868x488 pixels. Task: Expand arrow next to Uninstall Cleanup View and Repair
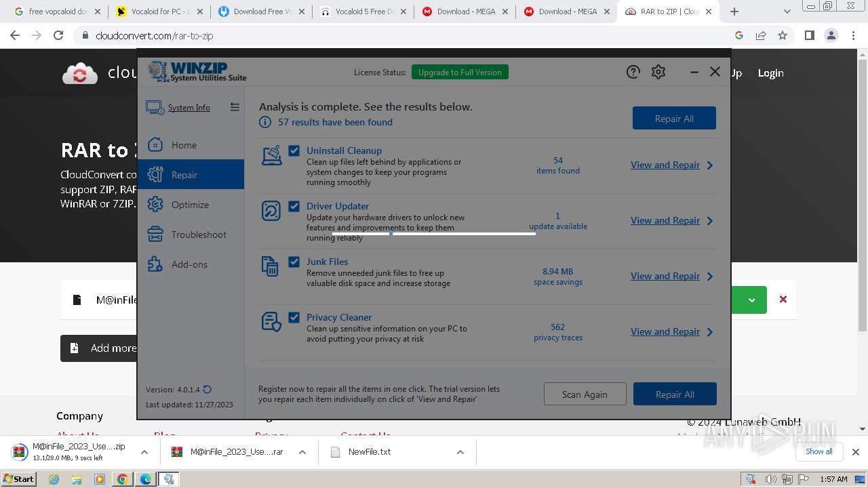(710, 165)
